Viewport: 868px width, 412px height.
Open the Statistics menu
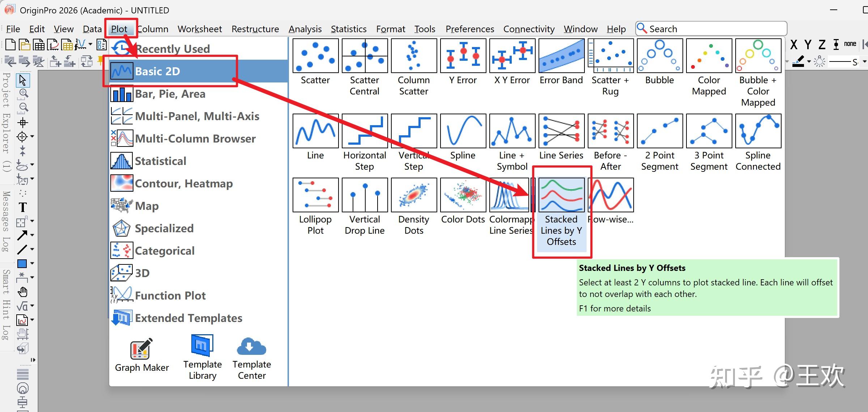pos(348,29)
